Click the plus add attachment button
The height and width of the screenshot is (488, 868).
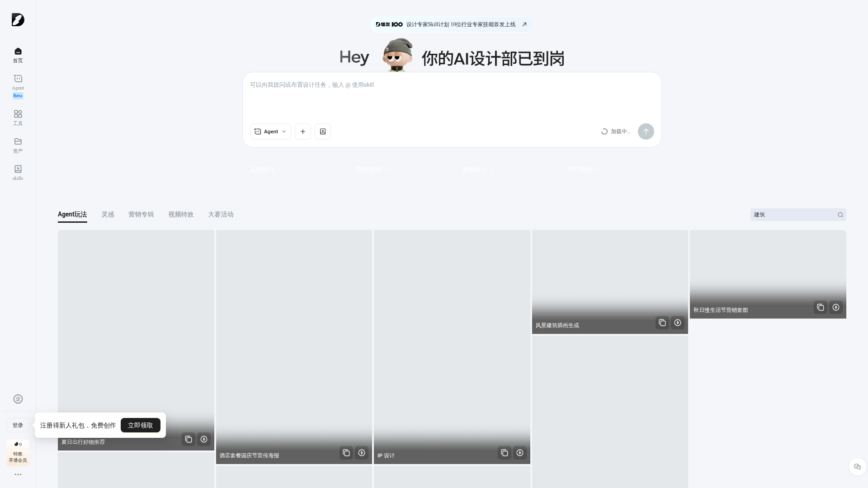click(303, 131)
